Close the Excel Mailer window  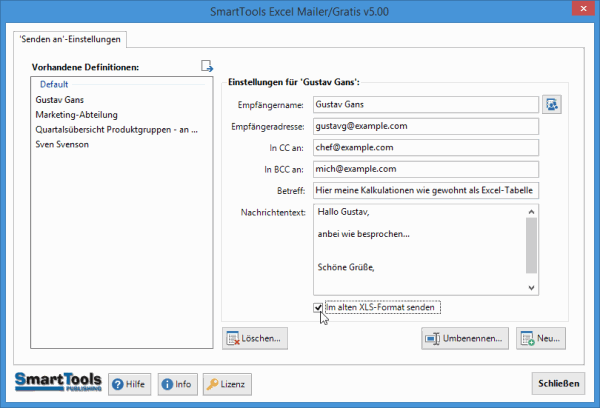(x=583, y=8)
